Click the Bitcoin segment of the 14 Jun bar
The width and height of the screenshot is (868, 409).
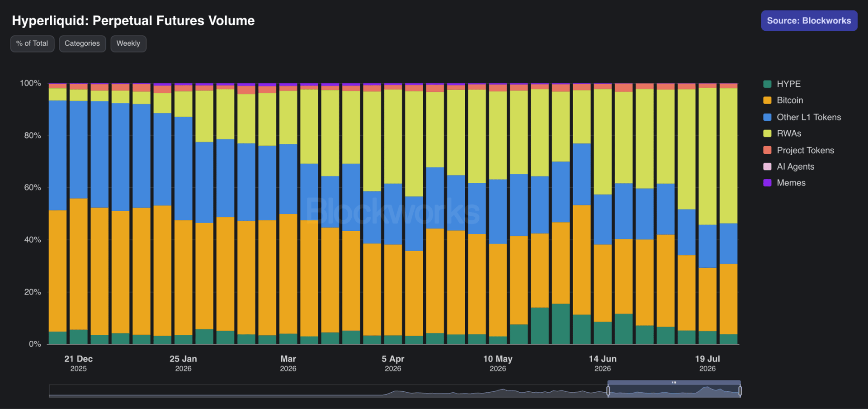[x=603, y=283]
